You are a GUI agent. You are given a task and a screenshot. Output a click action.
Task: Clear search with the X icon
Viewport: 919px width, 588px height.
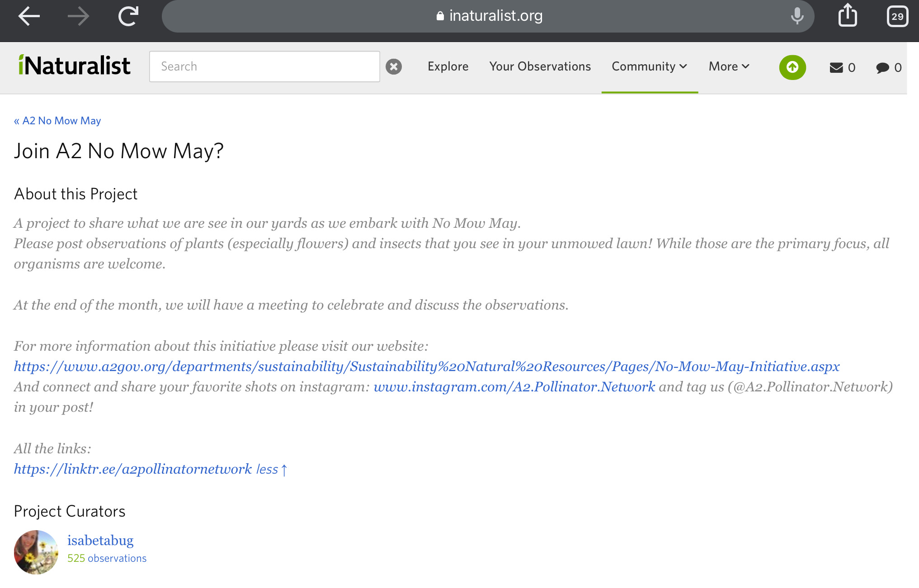coord(394,66)
